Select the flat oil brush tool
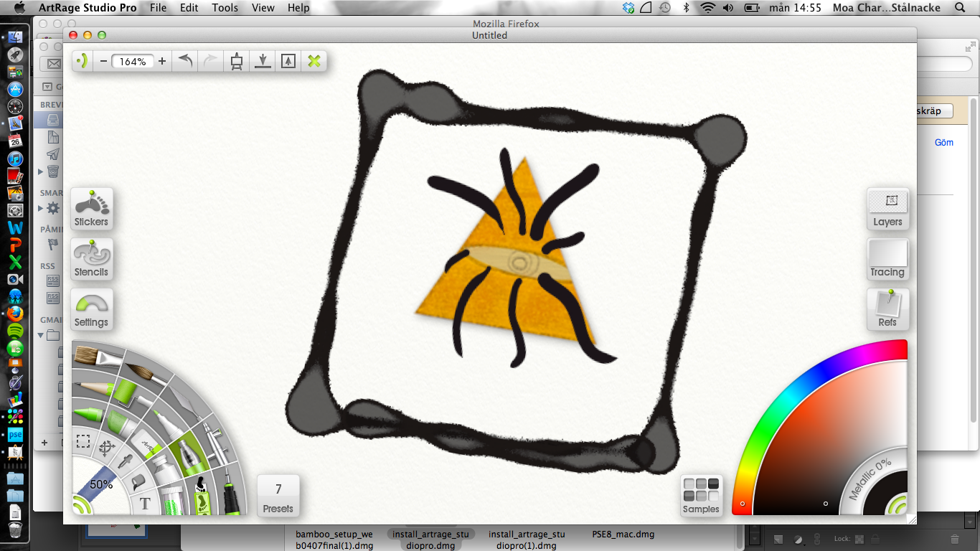The height and width of the screenshot is (551, 980). 95,355
